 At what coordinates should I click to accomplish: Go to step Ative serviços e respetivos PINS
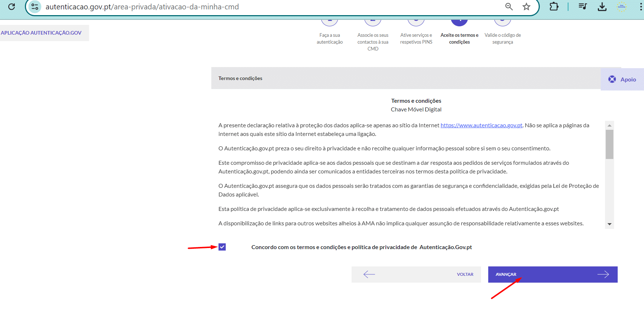point(416,39)
